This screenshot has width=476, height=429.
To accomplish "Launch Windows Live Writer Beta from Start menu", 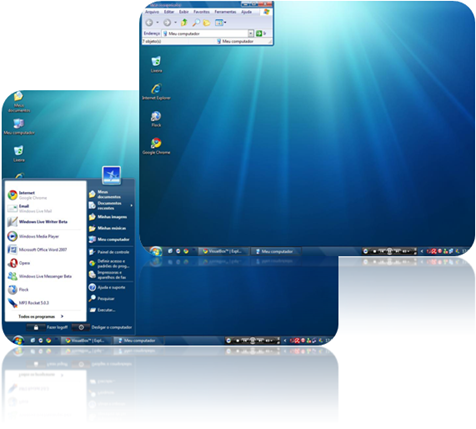I will (37, 222).
